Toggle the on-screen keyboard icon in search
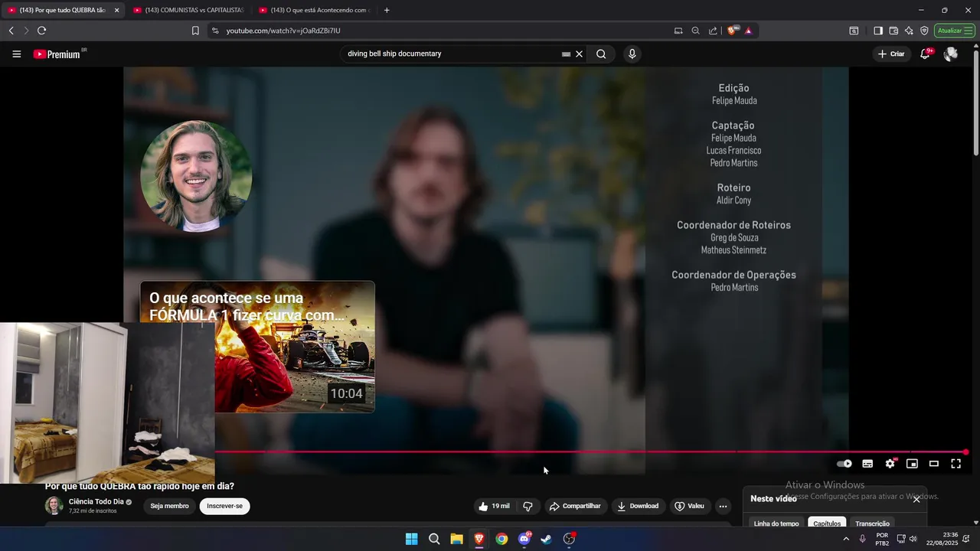The width and height of the screenshot is (980, 551). (567, 54)
